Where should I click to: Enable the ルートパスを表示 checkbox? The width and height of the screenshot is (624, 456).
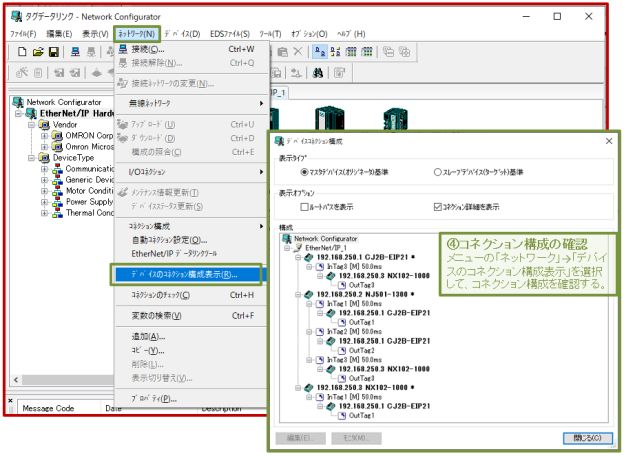coord(304,207)
